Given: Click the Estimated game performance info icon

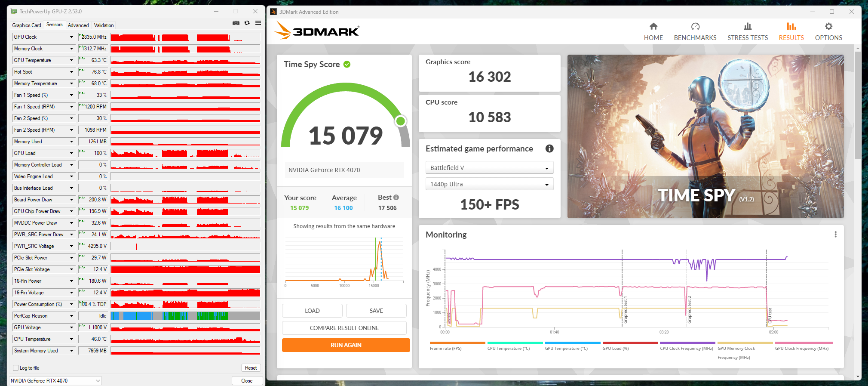Looking at the screenshot, I should click(x=549, y=148).
